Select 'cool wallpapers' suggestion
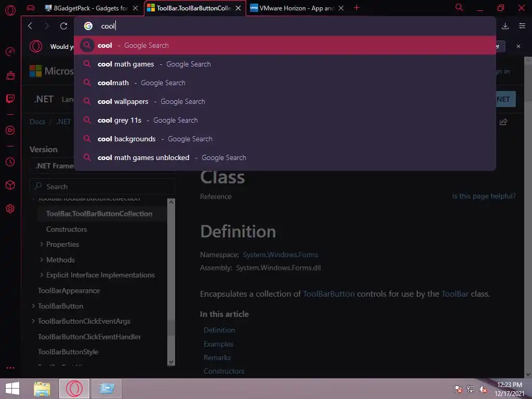Viewport: 532px width, 399px height. click(285, 101)
